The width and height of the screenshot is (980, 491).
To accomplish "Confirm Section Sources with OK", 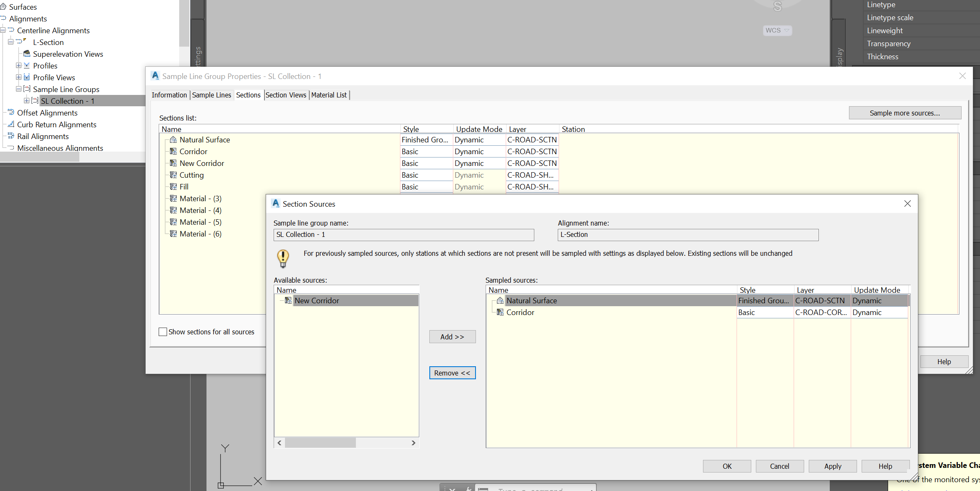I will click(727, 466).
